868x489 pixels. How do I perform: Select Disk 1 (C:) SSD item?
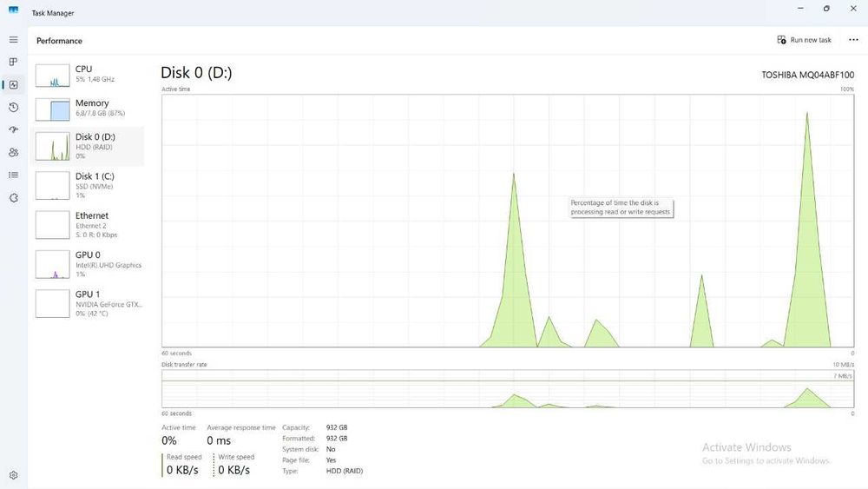pyautogui.click(x=88, y=186)
